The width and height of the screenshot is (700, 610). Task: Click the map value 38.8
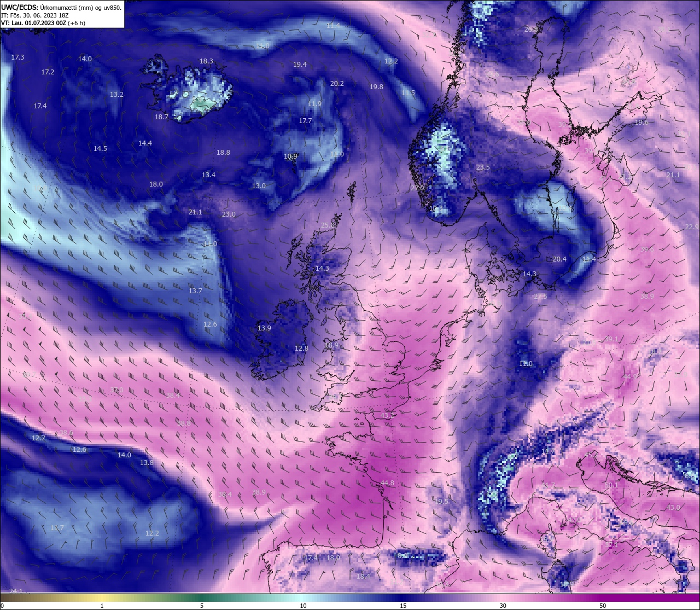[x=184, y=423]
